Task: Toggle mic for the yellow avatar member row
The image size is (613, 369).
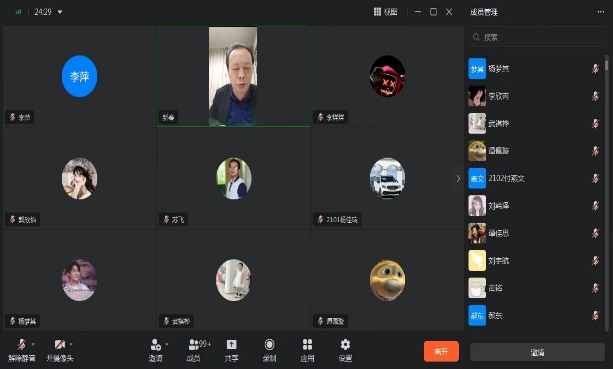Action: 595,260
